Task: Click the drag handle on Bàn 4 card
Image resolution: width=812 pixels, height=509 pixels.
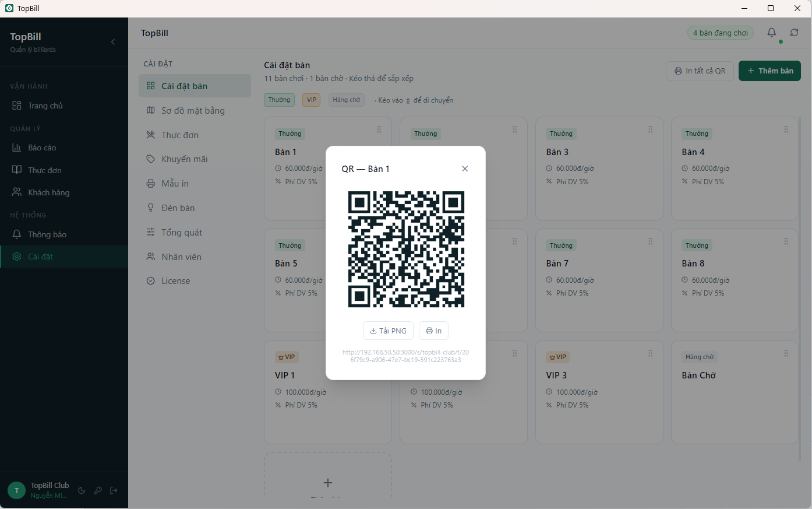Action: pos(786,129)
